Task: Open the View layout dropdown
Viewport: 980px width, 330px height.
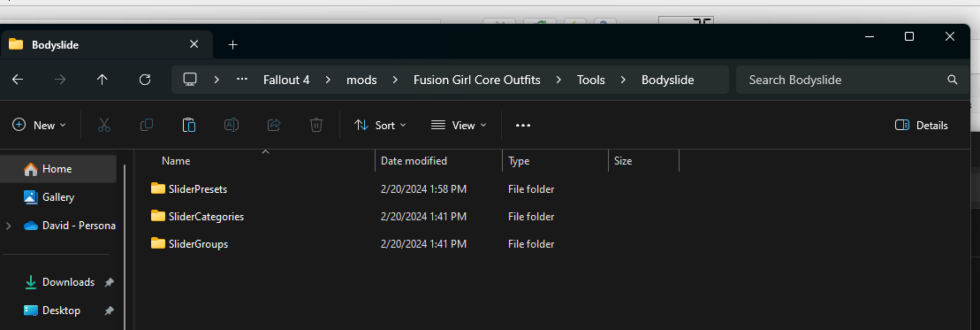Action: 459,126
